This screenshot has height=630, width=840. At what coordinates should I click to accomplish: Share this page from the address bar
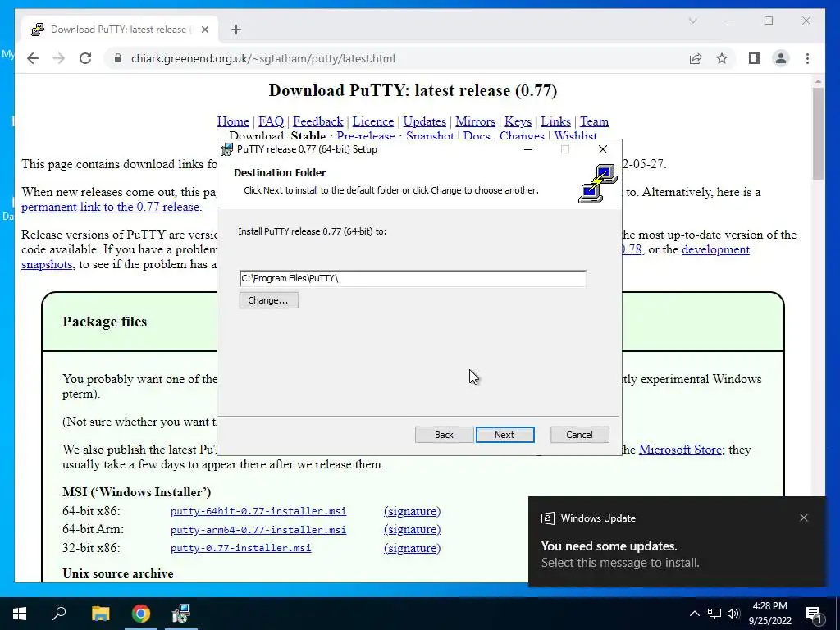[696, 58]
